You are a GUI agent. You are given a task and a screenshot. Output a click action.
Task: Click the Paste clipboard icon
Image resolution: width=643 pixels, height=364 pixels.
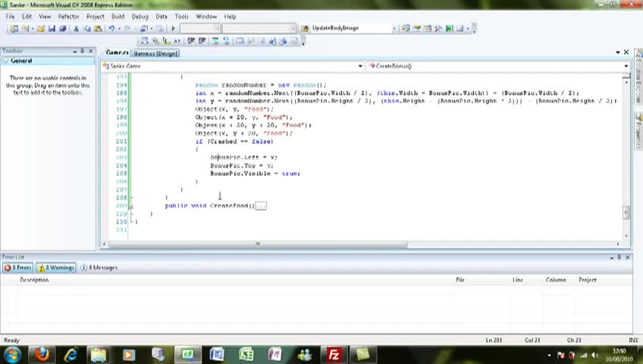pyautogui.click(x=98, y=28)
